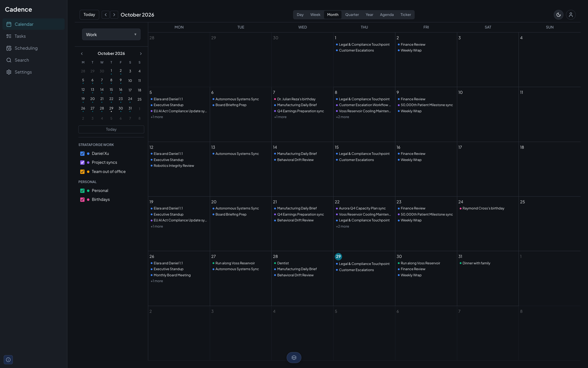Select day 14 in mini calendar
588x368 pixels.
pos(102,90)
